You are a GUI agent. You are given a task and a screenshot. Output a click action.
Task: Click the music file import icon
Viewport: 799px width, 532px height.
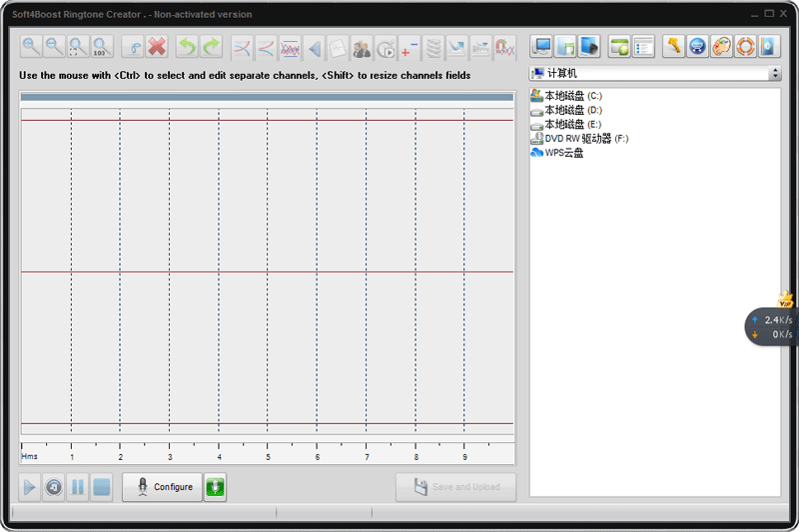point(565,47)
